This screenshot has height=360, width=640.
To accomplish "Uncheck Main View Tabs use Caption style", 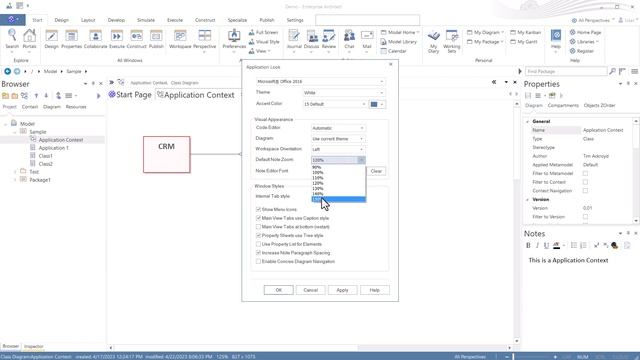I will tap(258, 218).
